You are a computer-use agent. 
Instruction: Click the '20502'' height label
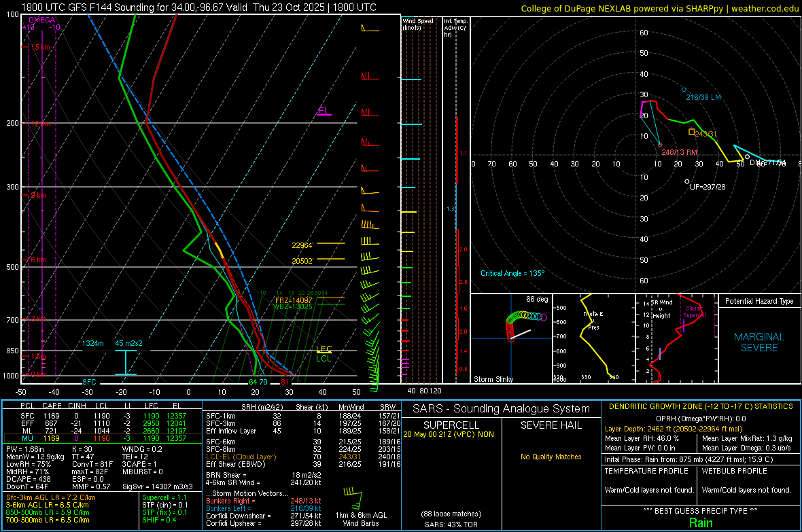coord(302,261)
